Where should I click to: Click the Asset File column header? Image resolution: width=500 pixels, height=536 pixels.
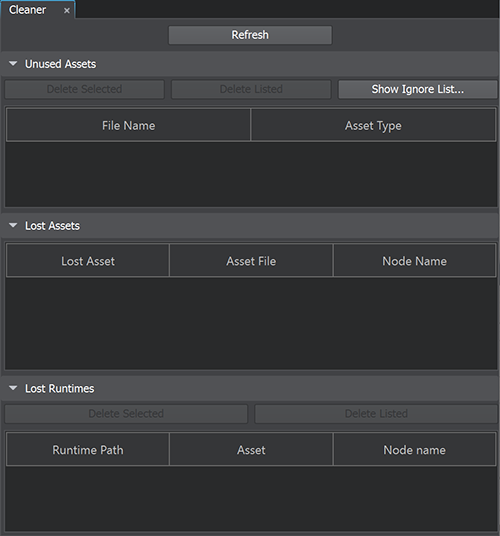[251, 261]
